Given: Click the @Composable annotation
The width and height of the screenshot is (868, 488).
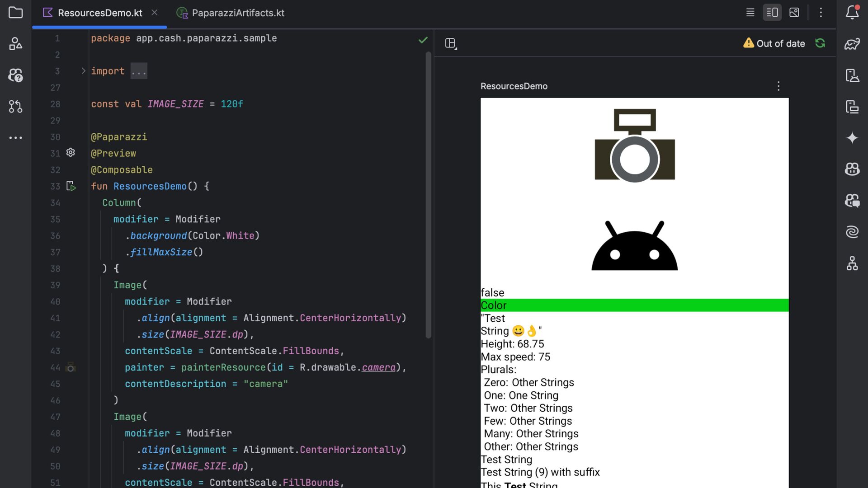Looking at the screenshot, I should coord(122,170).
